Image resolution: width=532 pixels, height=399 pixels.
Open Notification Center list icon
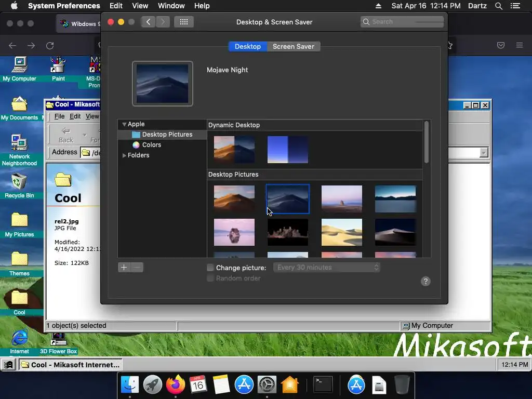[x=515, y=6]
